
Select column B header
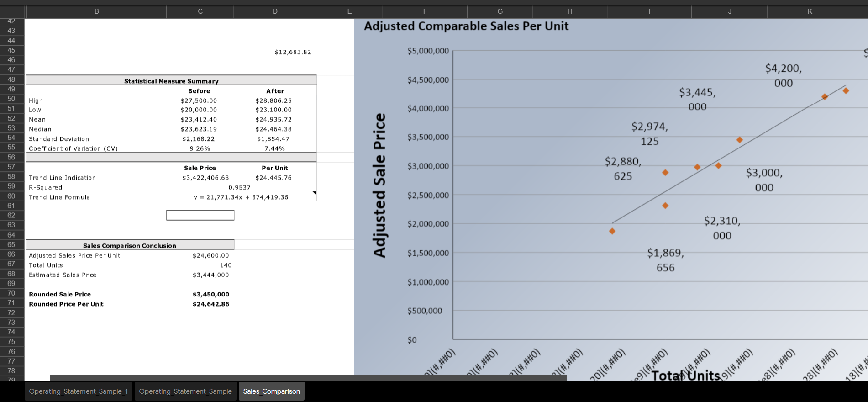coord(97,11)
